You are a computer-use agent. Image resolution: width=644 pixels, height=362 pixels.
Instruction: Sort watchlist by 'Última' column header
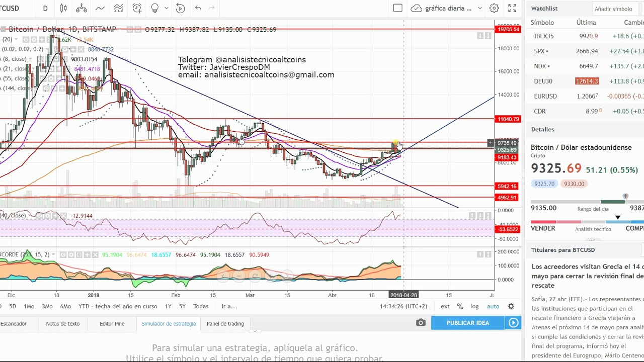[586, 23]
